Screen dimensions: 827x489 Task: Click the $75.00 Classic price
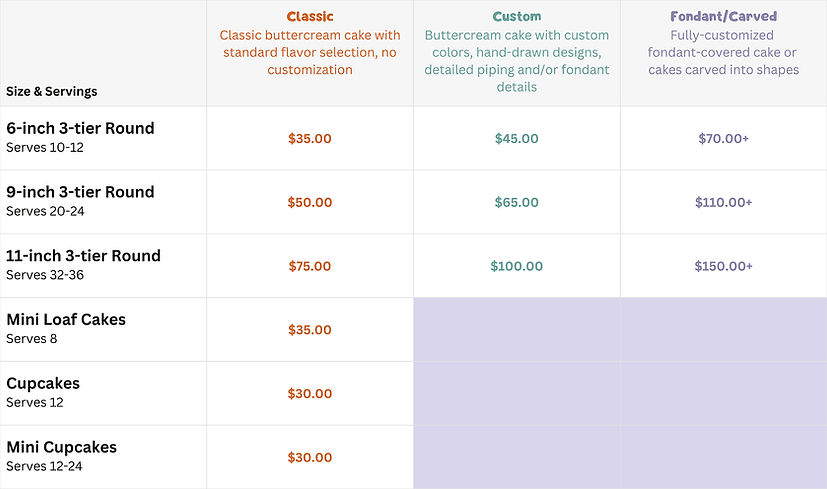click(x=310, y=267)
